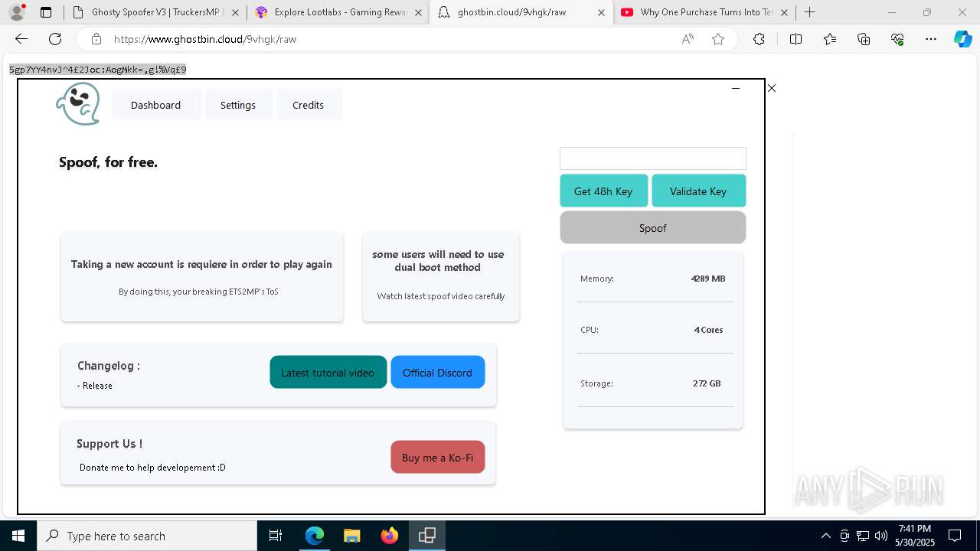Click the Spoof, for free. heading
Viewport: 980px width, 551px height.
108,162
